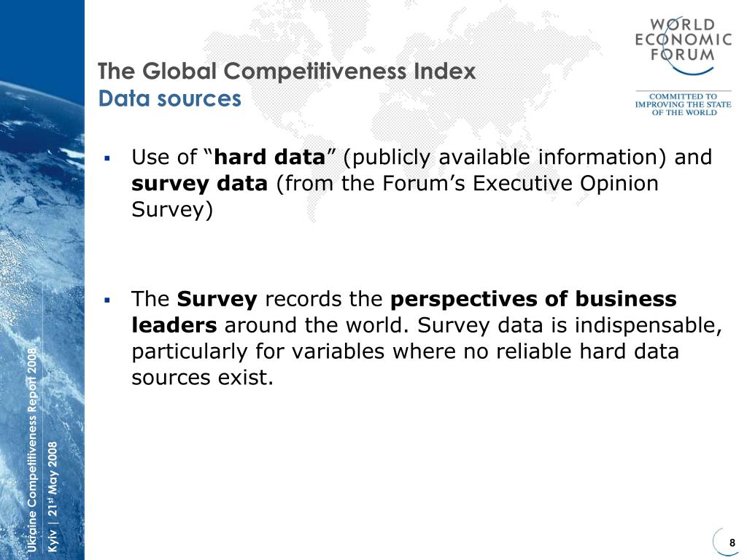Click the bold word 'Survey'
747x560 pixels.
(x=217, y=299)
